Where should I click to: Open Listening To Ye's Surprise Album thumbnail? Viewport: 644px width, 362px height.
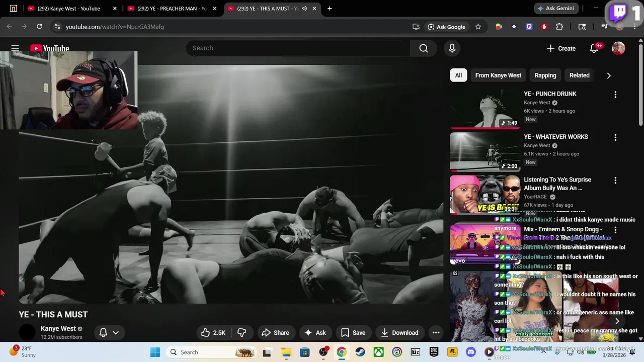point(485,195)
